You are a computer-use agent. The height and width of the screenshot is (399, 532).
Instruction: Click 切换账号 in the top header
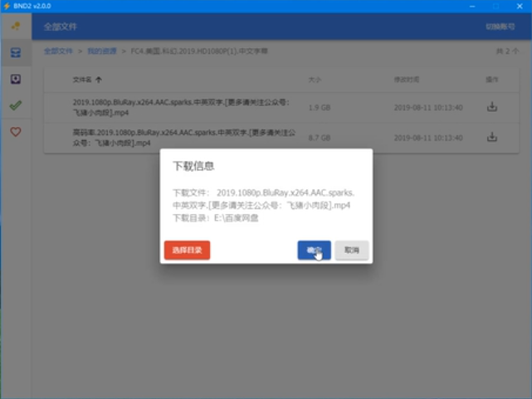(500, 27)
